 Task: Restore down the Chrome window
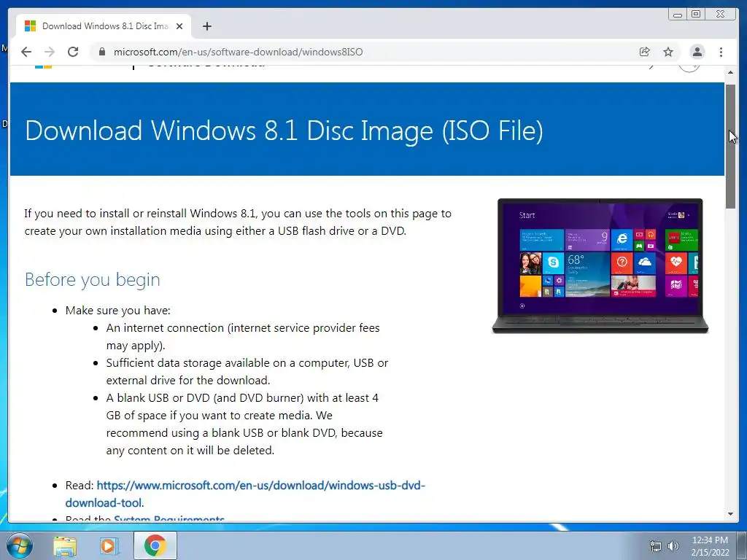point(696,15)
